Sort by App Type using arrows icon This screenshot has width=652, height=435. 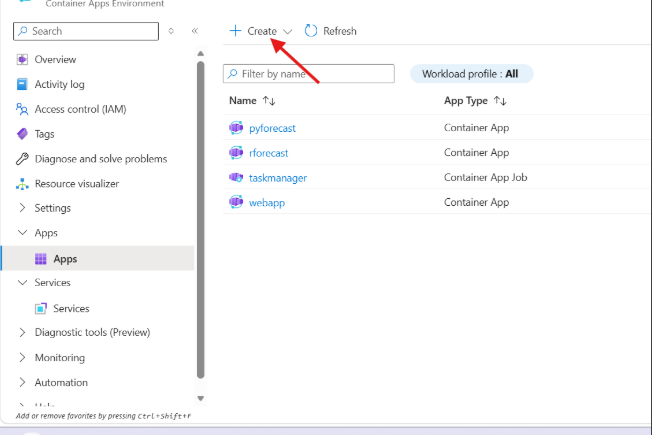(500, 101)
